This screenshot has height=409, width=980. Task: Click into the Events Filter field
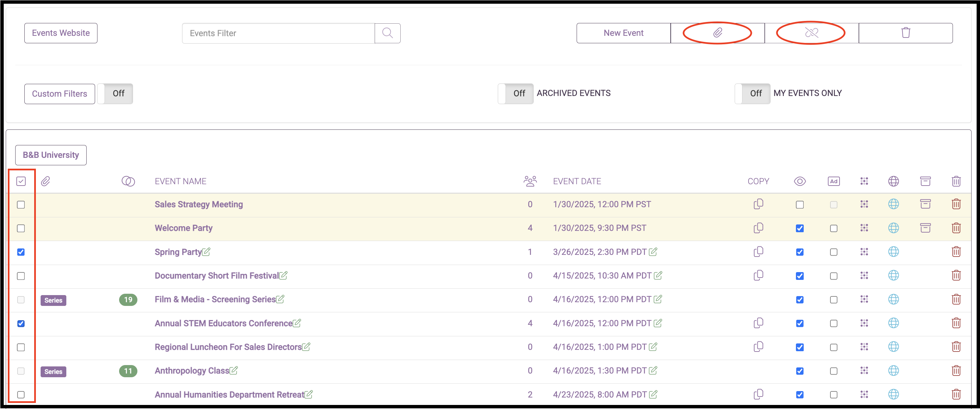(x=278, y=33)
